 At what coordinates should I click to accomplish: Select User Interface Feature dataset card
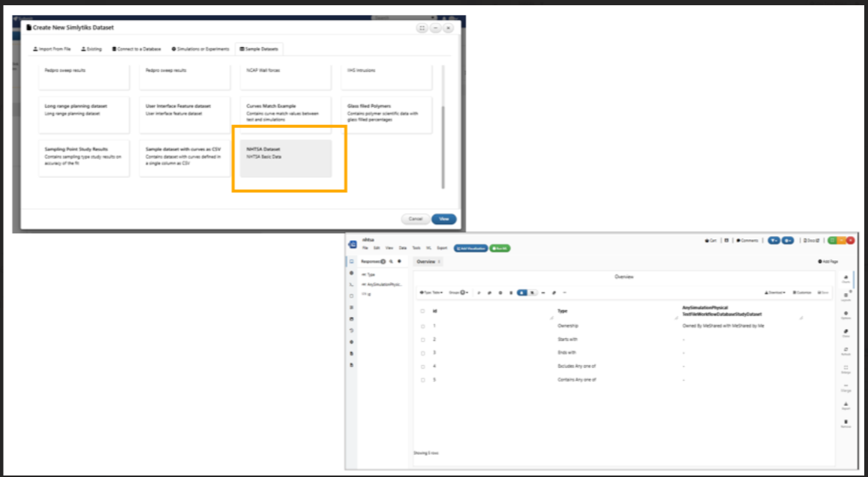(x=185, y=115)
